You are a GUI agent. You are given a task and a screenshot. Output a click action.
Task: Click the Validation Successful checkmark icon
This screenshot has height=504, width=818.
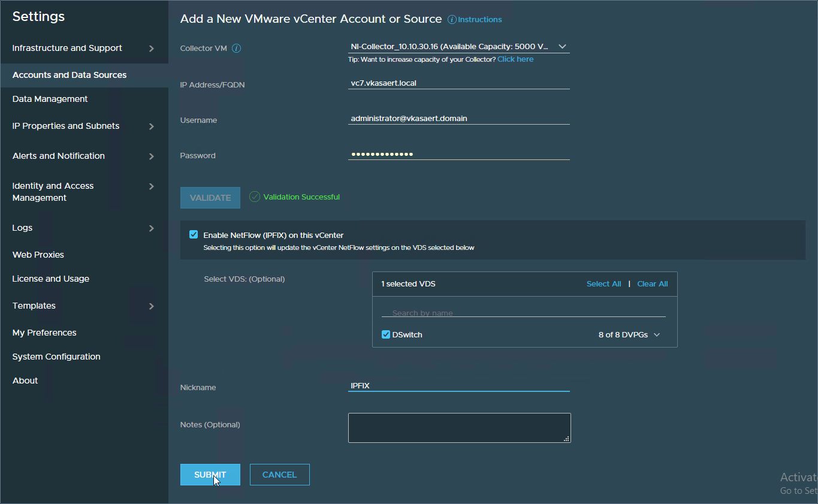click(x=255, y=197)
